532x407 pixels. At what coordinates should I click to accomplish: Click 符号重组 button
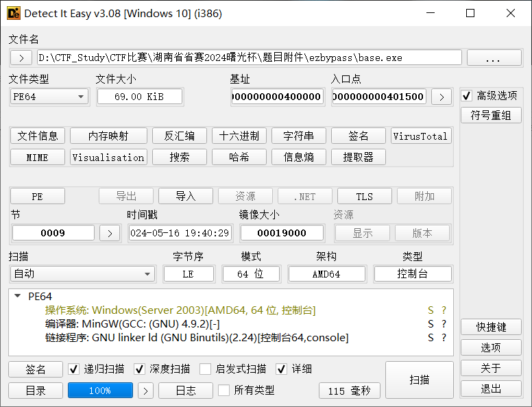pyautogui.click(x=491, y=116)
